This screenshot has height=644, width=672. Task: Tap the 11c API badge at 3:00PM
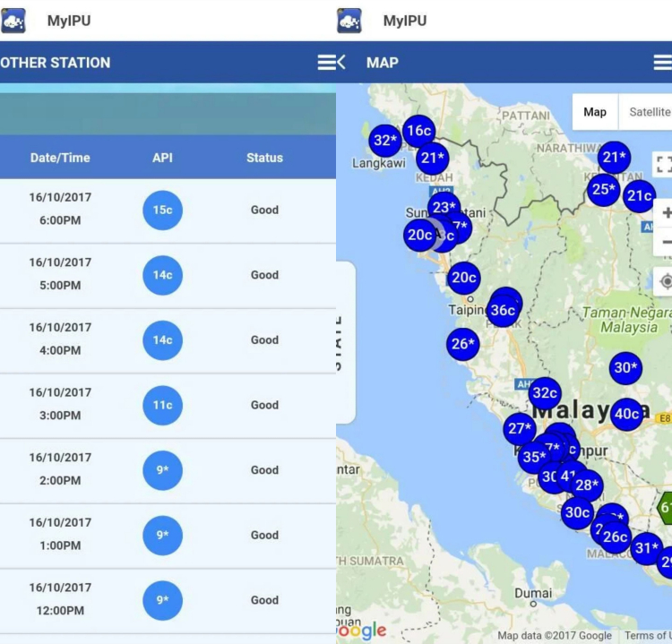tap(162, 406)
